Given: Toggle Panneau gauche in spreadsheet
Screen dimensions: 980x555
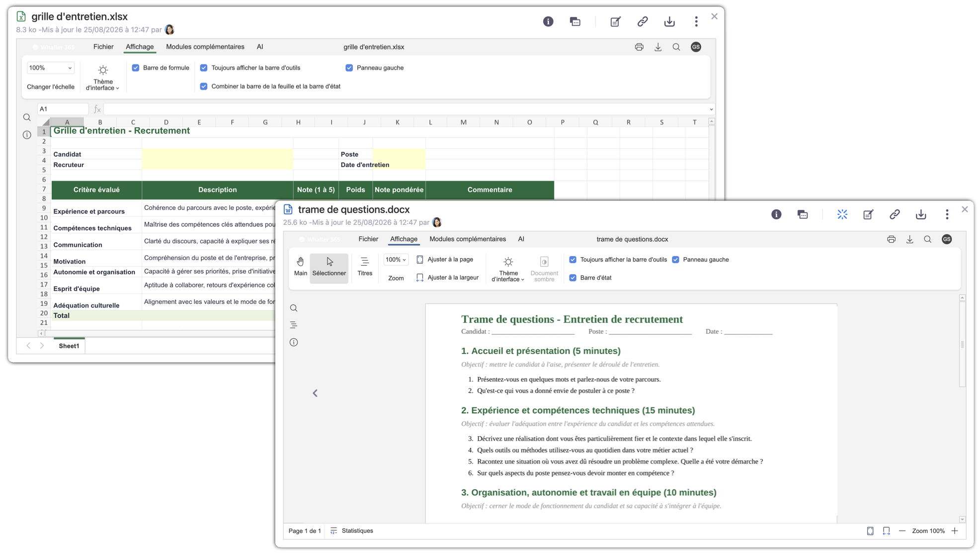Looking at the screenshot, I should pos(349,68).
